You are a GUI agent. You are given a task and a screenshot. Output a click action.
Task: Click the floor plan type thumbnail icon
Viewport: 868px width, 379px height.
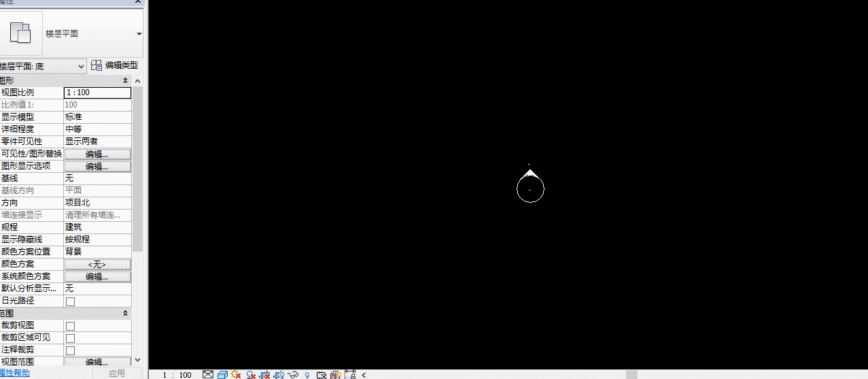coord(21,34)
